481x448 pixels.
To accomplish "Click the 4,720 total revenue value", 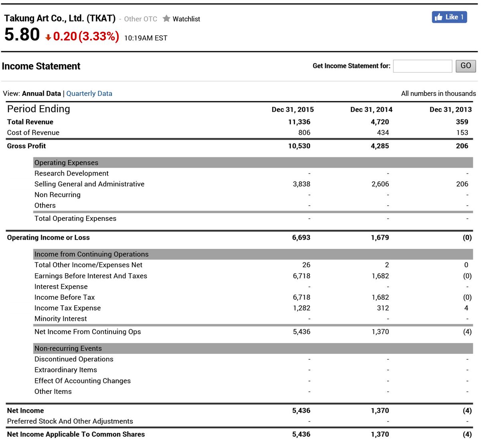I will click(x=380, y=122).
